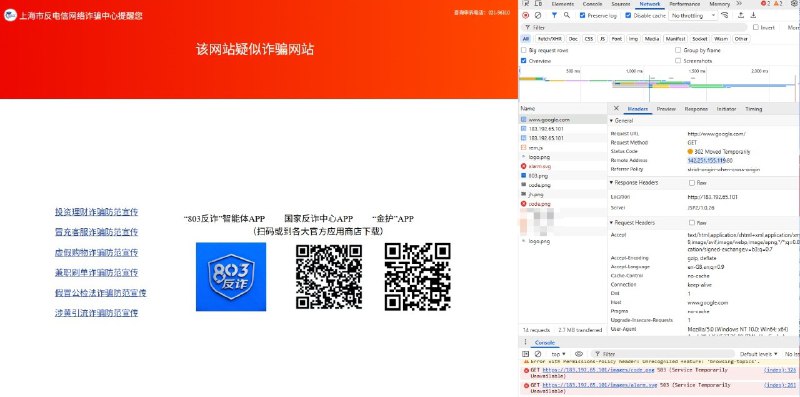Click the inspect element picker icon

[526, 4]
